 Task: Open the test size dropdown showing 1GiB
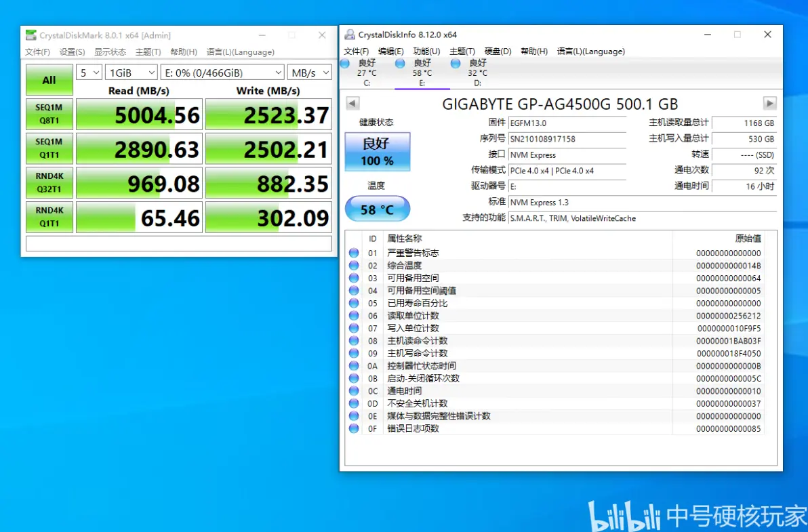132,73
